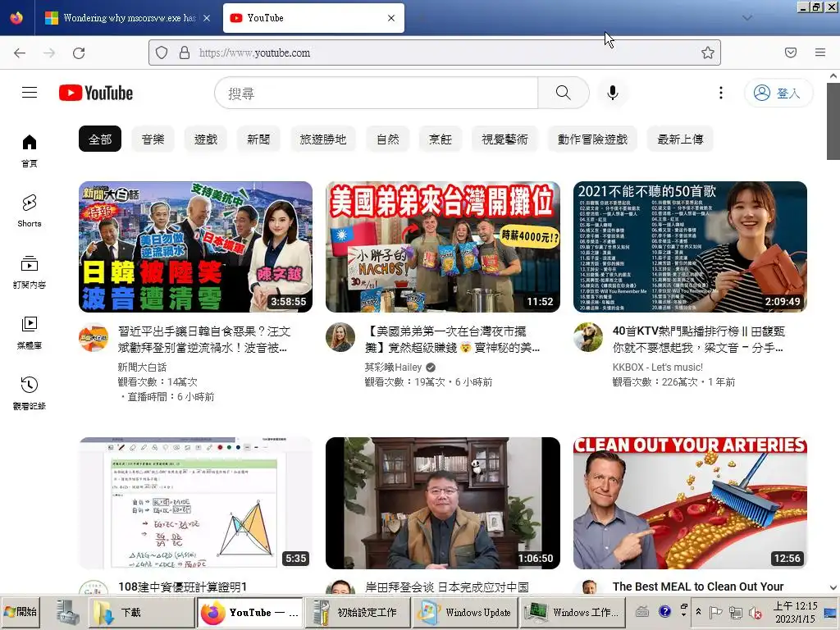This screenshot has height=630, width=840.
Task: Select the 自然 category chip
Action: [388, 139]
